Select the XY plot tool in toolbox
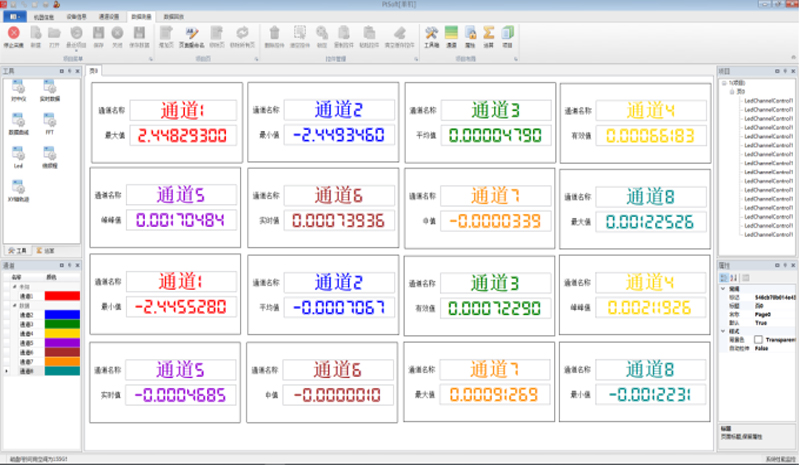Screen dimensions: 800x465 (x=18, y=188)
